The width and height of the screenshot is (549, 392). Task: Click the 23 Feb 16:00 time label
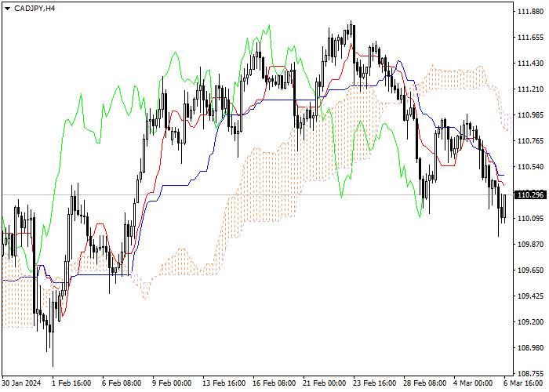pyautogui.click(x=374, y=383)
